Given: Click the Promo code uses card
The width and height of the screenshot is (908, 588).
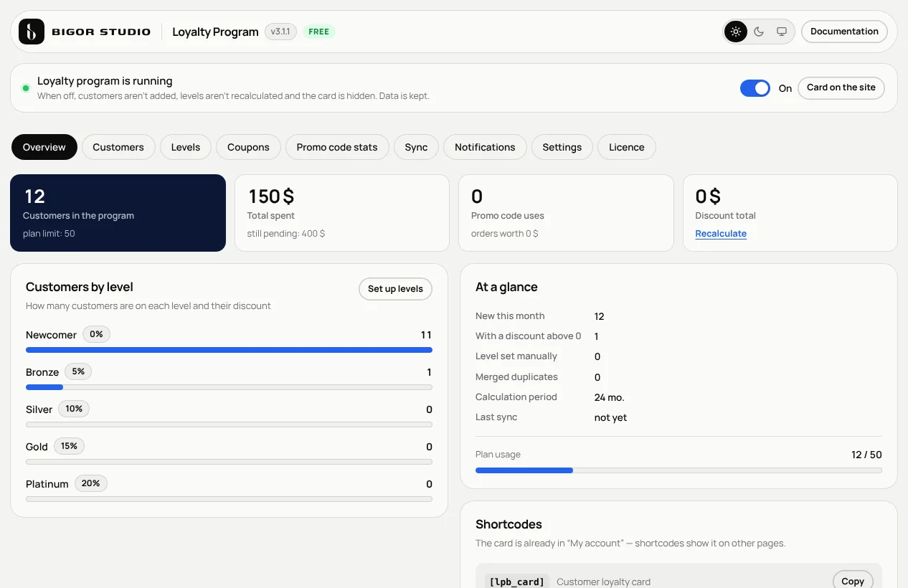Looking at the screenshot, I should tap(566, 213).
